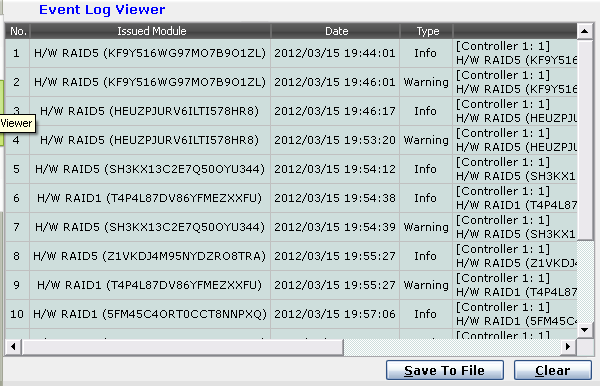Click row number 5 cell

point(17,169)
